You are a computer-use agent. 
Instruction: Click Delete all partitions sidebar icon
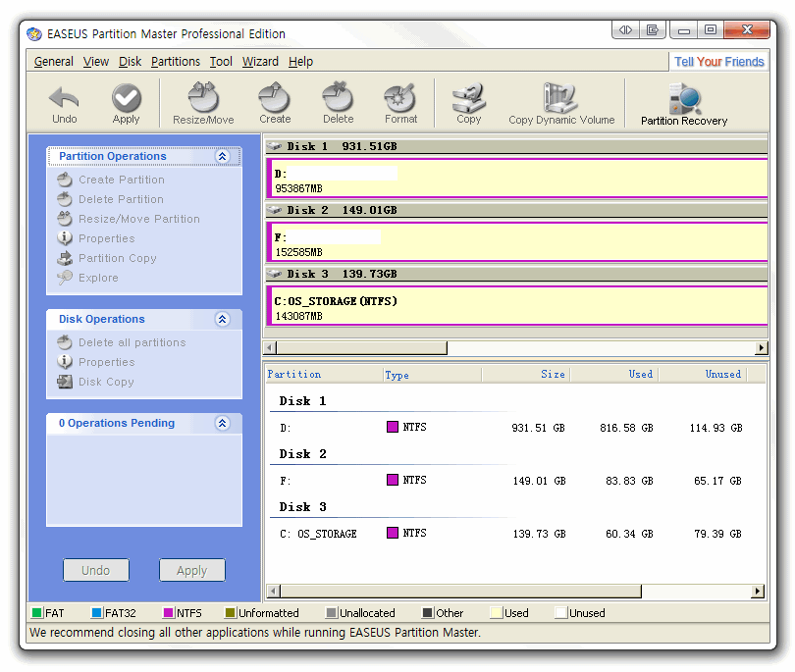click(65, 342)
